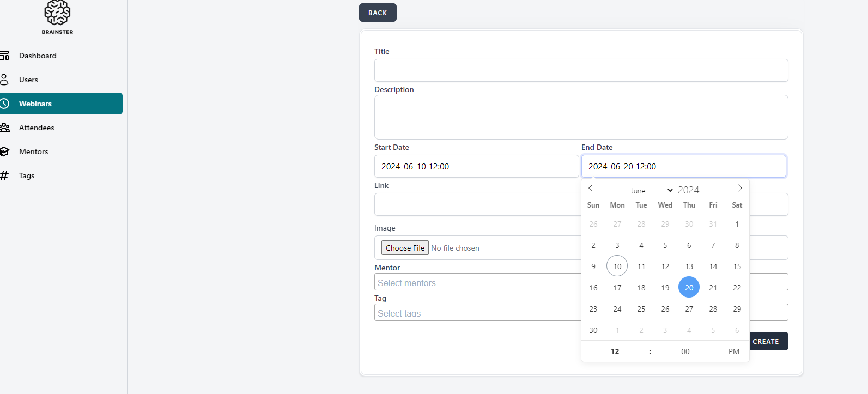Click the Webinars clock icon
The image size is (868, 394).
(x=4, y=104)
